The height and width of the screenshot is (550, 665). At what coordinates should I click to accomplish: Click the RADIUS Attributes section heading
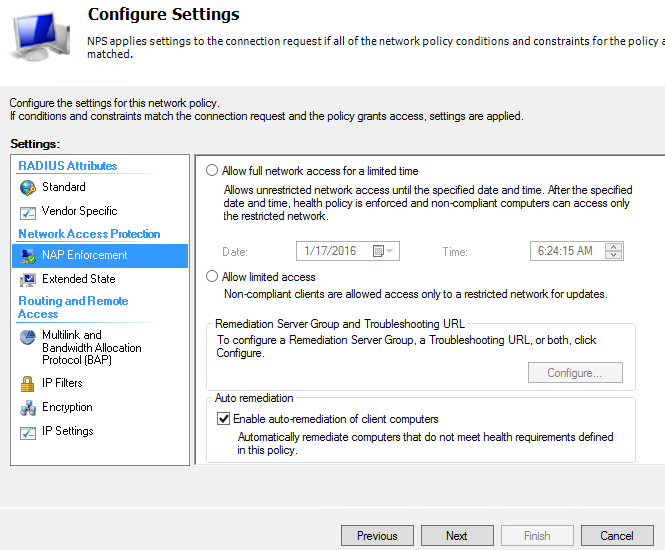pyautogui.click(x=67, y=166)
